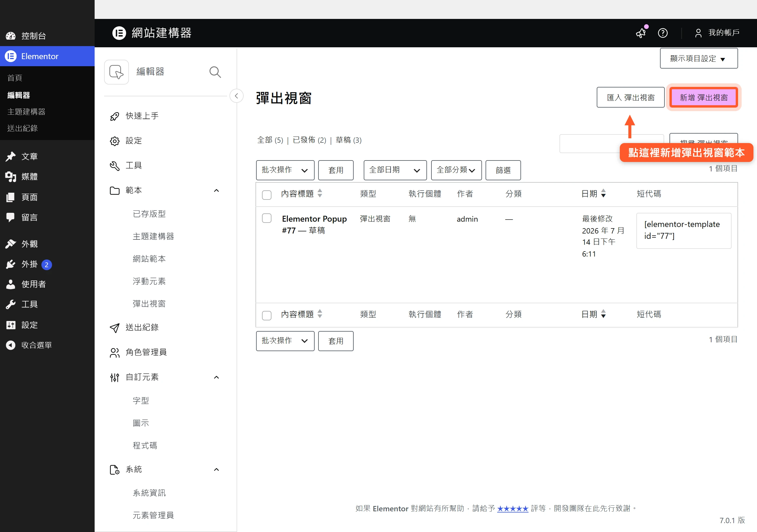The width and height of the screenshot is (757, 532).
Task: Open 首頁 under Elementor submenu
Action: click(14, 78)
